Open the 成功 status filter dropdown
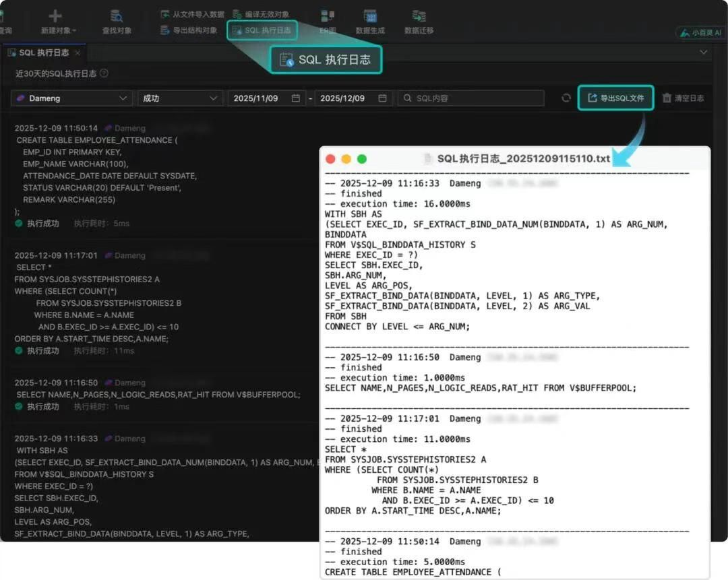Image resolution: width=728 pixels, height=580 pixels. click(180, 98)
